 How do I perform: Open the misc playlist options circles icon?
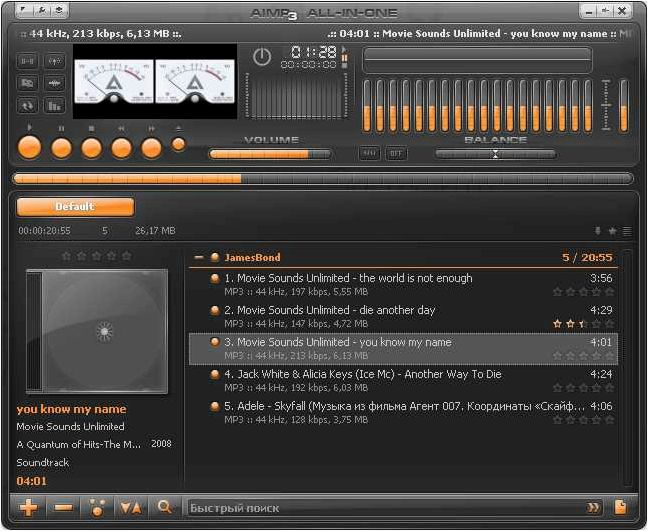click(97, 507)
